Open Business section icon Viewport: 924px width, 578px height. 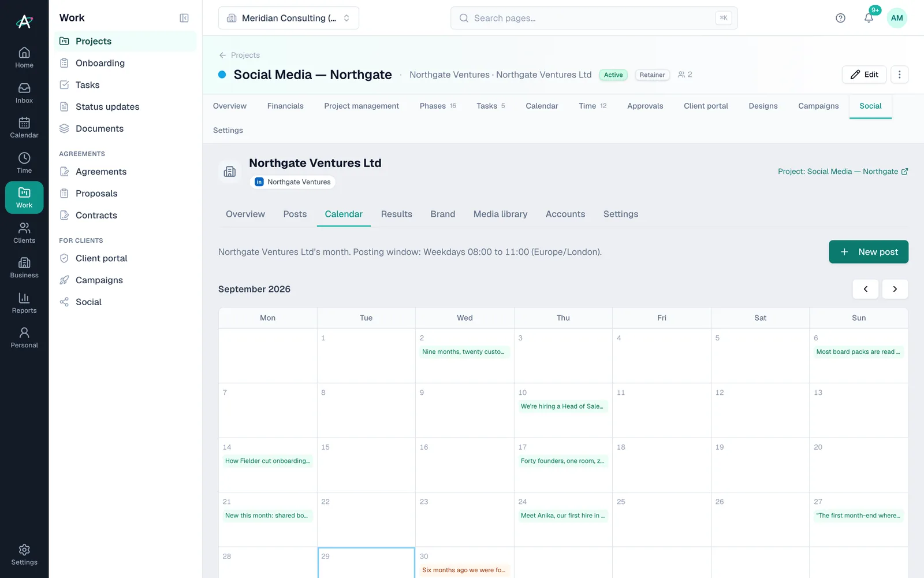[x=24, y=268]
